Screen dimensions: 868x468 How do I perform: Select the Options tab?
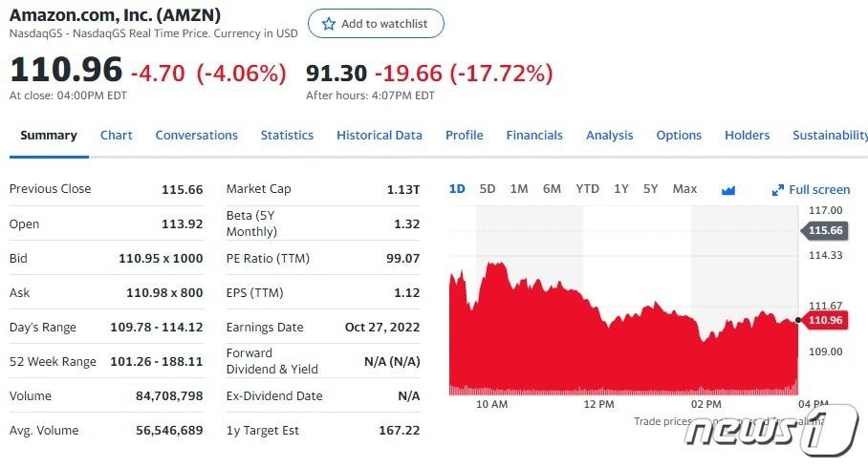(x=679, y=136)
